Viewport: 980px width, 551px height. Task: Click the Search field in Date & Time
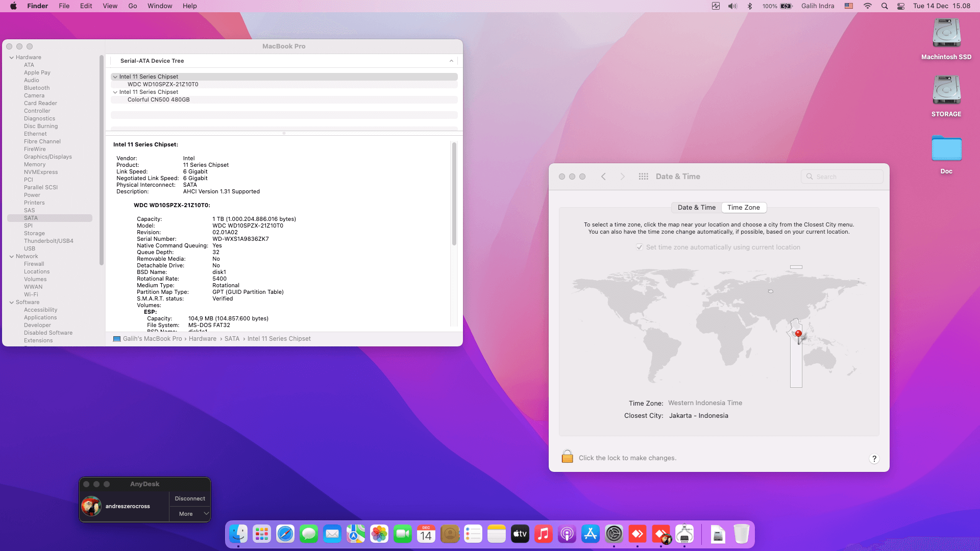[x=842, y=177]
